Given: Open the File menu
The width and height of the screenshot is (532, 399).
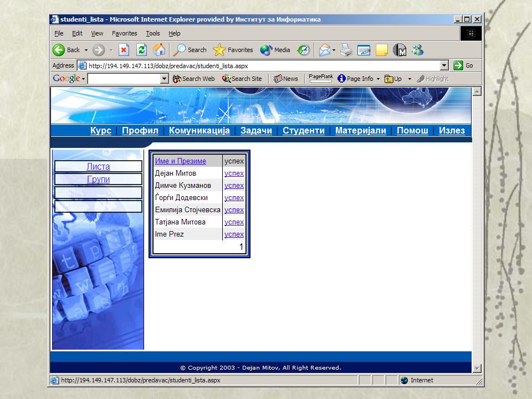Looking at the screenshot, I should click(x=59, y=33).
